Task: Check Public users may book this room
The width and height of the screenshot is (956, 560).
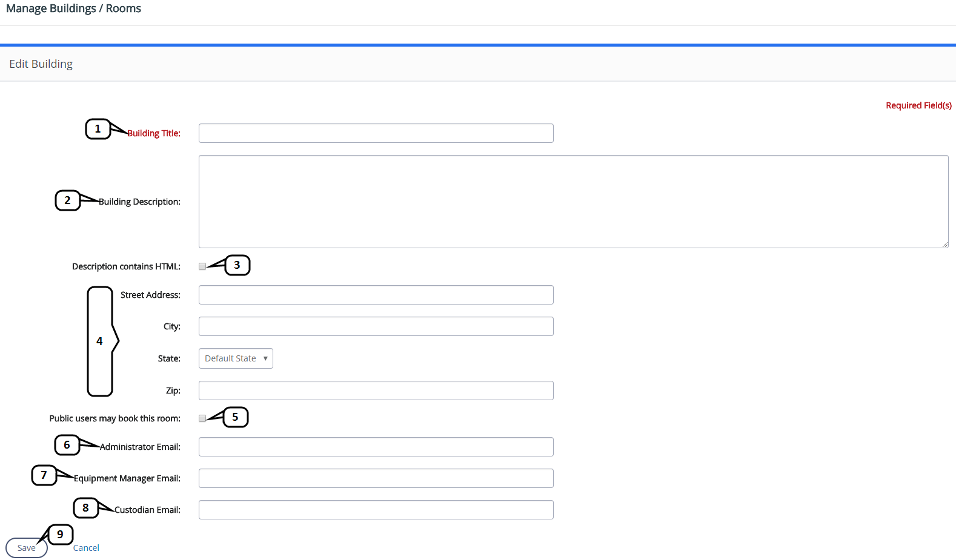Action: click(x=202, y=418)
